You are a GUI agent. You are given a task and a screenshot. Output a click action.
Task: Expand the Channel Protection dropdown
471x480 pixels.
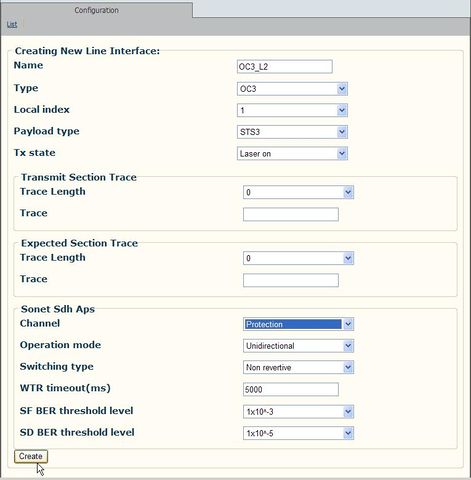tap(298, 324)
